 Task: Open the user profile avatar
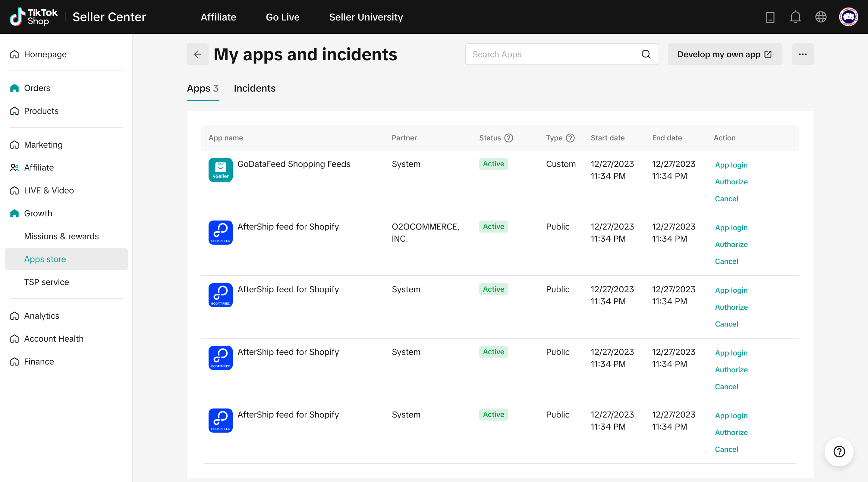coord(848,17)
